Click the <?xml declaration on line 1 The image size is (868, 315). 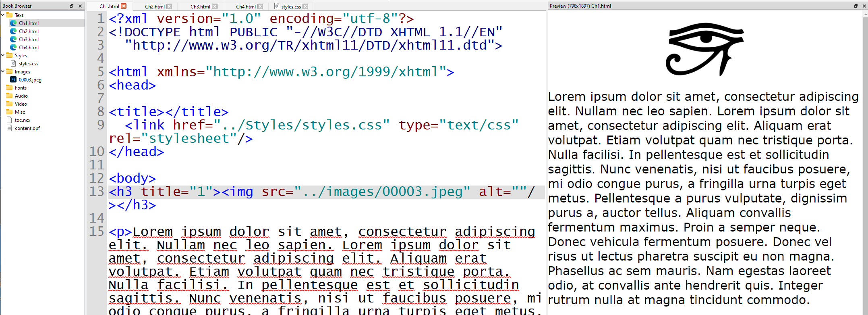click(261, 19)
